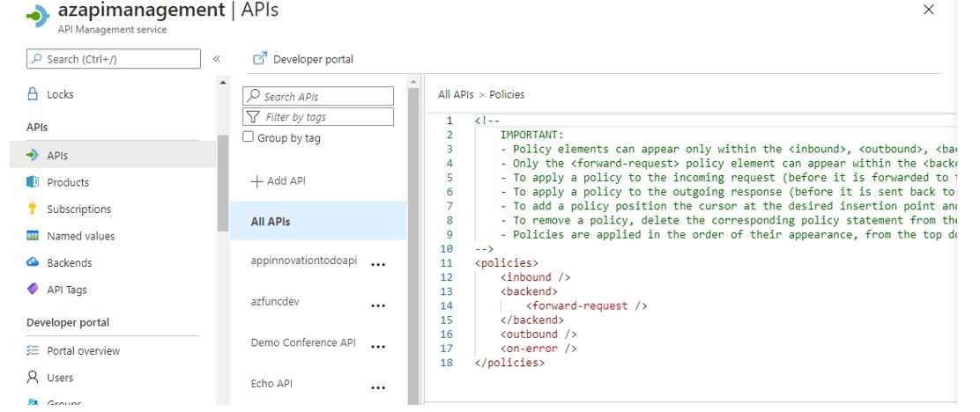This screenshot has height=412, width=980.
Task: Click the IMPORTANT: comment line
Action: pyautogui.click(x=532, y=134)
